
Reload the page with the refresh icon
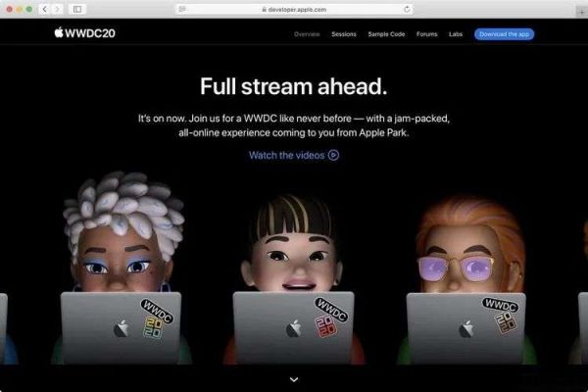pyautogui.click(x=406, y=9)
